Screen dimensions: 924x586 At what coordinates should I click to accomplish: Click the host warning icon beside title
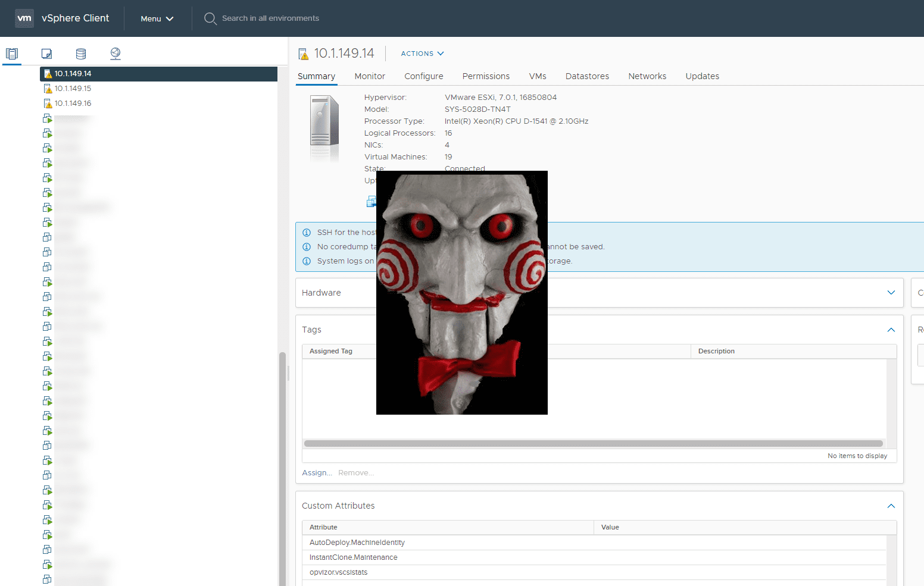point(304,54)
